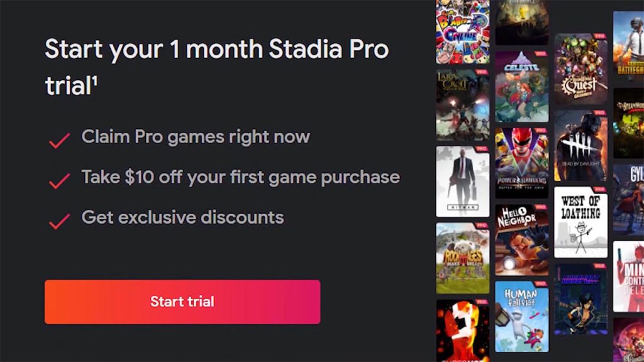
Task: Click the PRO badge on Celeste cover
Action: (540, 54)
